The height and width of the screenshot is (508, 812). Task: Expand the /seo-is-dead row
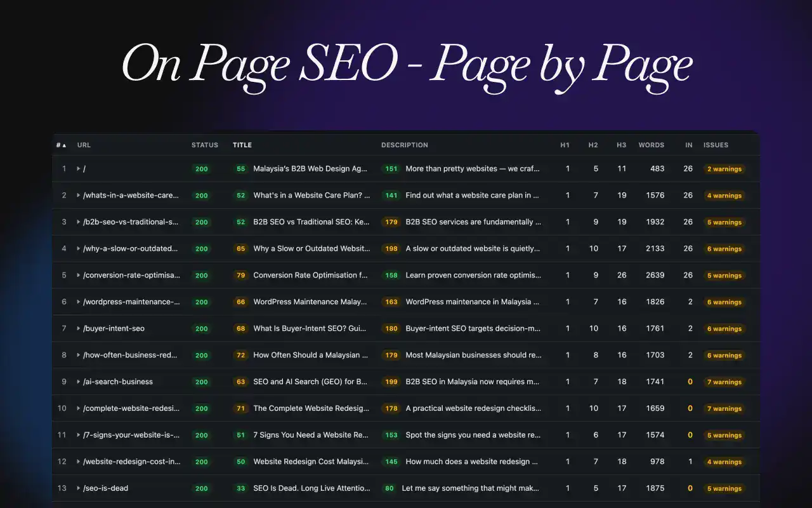pyautogui.click(x=79, y=488)
